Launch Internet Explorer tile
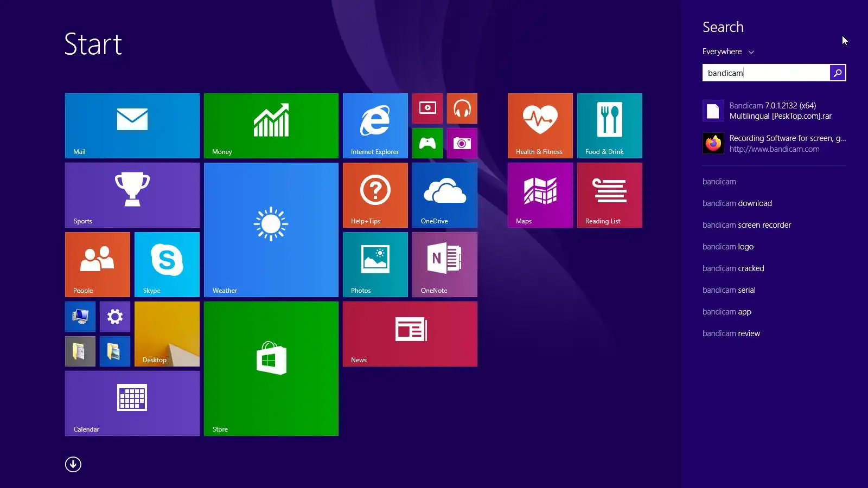The width and height of the screenshot is (868, 488). [375, 126]
